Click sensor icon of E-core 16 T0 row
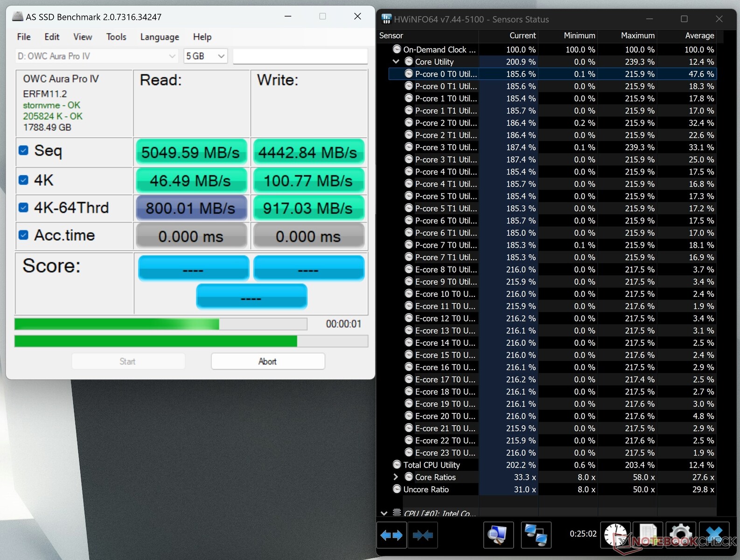 click(x=409, y=367)
